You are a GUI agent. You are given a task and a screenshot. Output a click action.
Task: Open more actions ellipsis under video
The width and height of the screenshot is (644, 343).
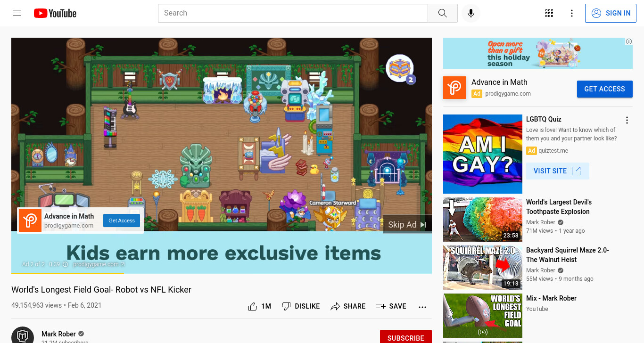click(422, 307)
